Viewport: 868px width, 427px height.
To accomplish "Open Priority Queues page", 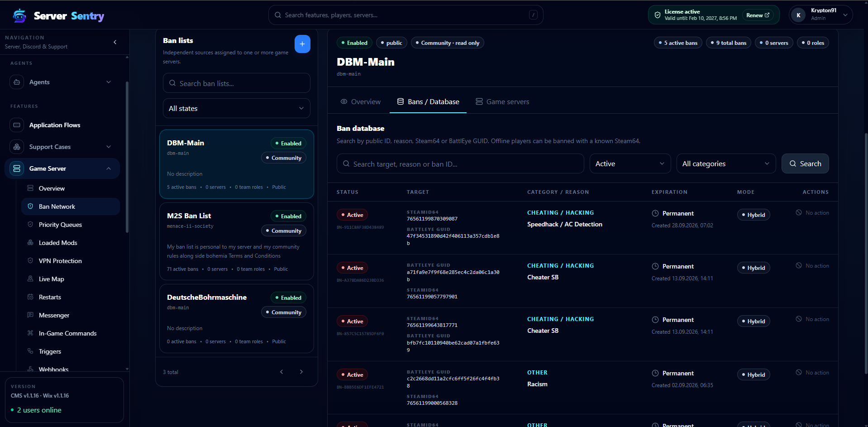I will click(71, 225).
